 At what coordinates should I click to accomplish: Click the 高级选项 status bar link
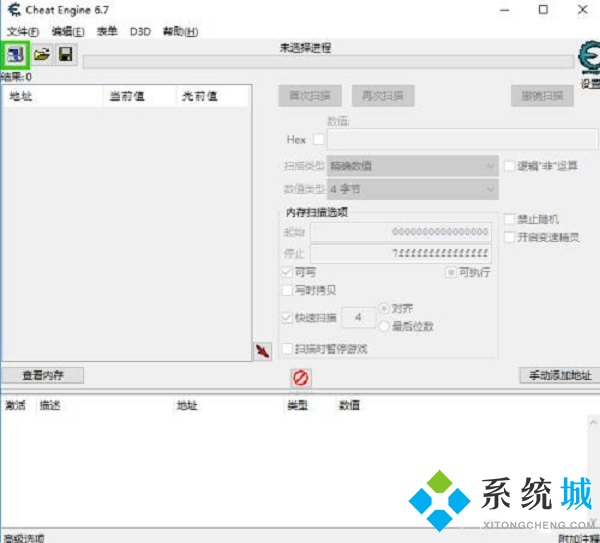pos(23,539)
